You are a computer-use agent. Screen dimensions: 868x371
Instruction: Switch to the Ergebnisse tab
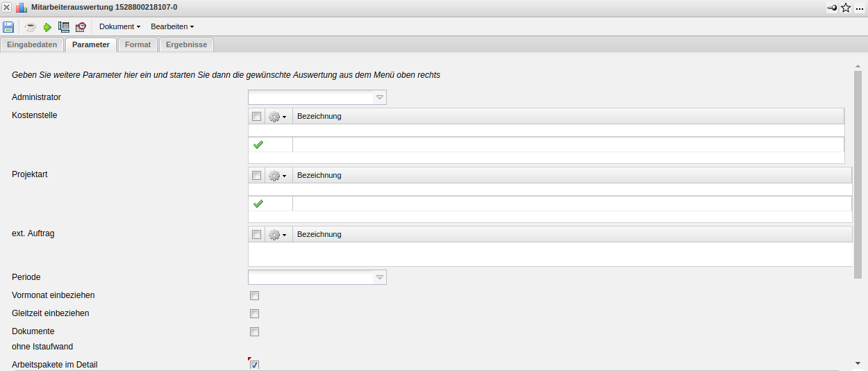pos(186,44)
